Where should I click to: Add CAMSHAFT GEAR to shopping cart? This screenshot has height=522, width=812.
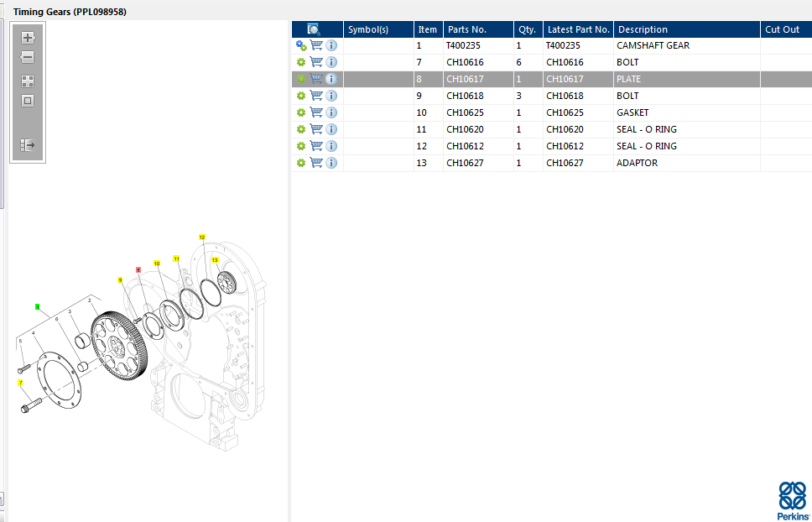click(316, 45)
